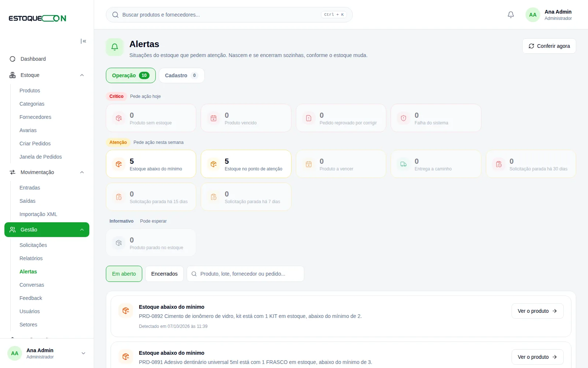588x368 pixels.
Task: Click the Gestão people icon
Action: click(12, 230)
